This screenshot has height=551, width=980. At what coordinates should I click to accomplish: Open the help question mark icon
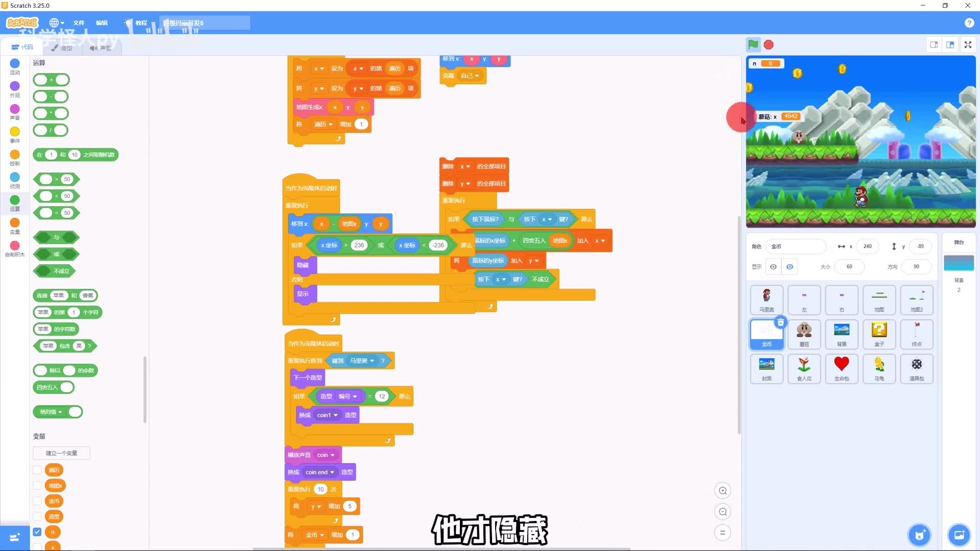coord(969,23)
